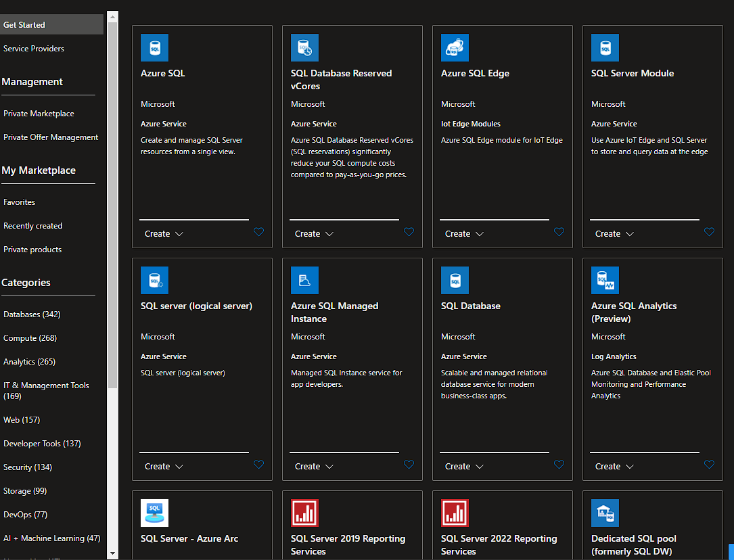
Task: Open the Azure SQL product title
Action: (x=163, y=74)
